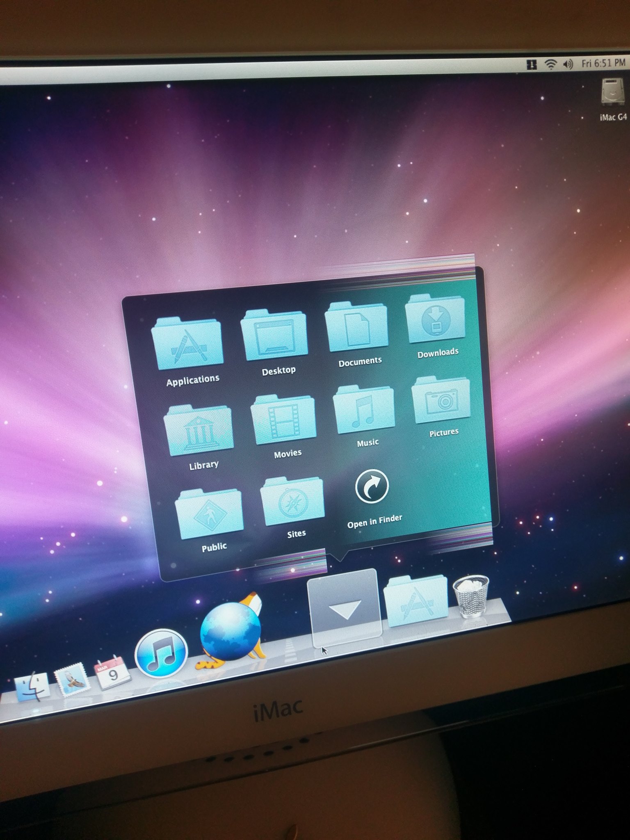630x840 pixels.
Task: Open the Downloads folder in the stack
Action: (435, 319)
